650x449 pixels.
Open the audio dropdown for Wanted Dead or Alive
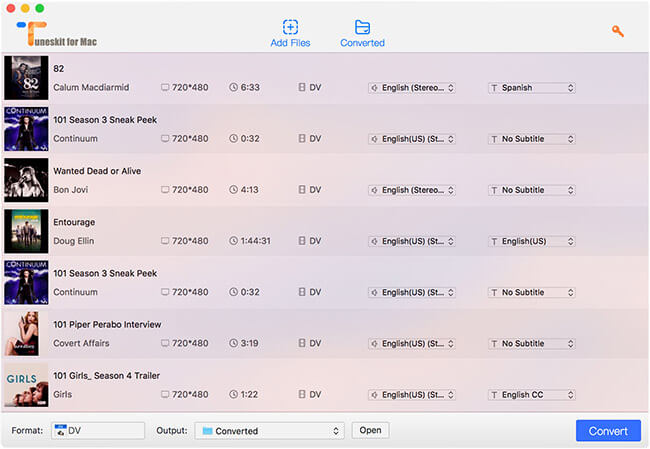[x=412, y=190]
